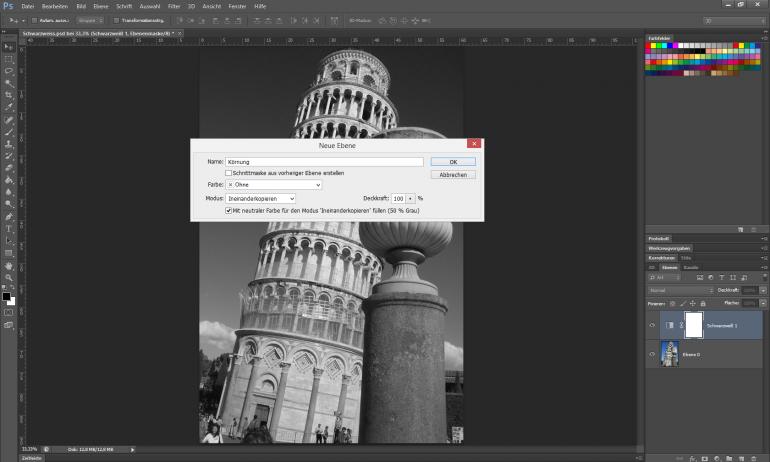The image size is (770, 462).
Task: Select the Brush tool
Action: (x=9, y=132)
